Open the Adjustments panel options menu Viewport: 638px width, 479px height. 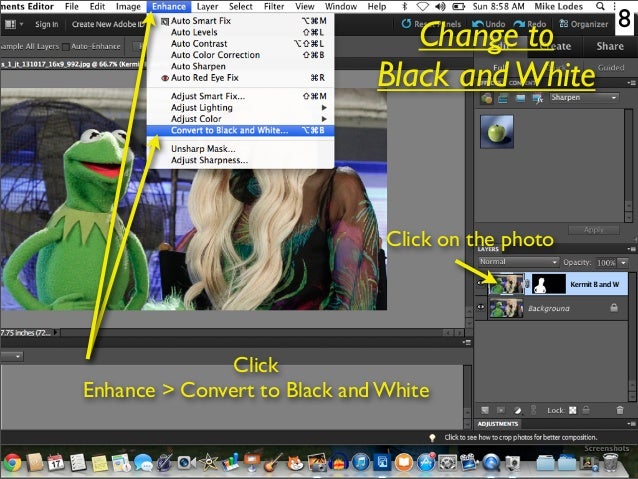[631, 424]
